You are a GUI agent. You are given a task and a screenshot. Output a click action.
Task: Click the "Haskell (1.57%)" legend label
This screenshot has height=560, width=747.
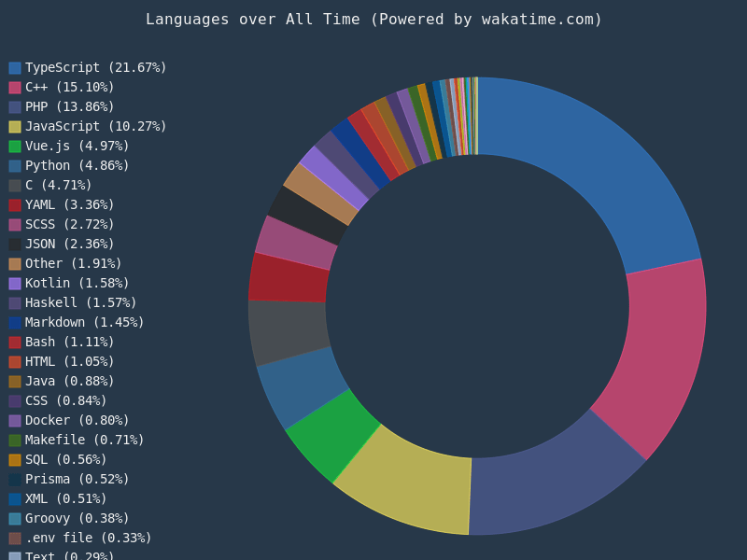(81, 302)
